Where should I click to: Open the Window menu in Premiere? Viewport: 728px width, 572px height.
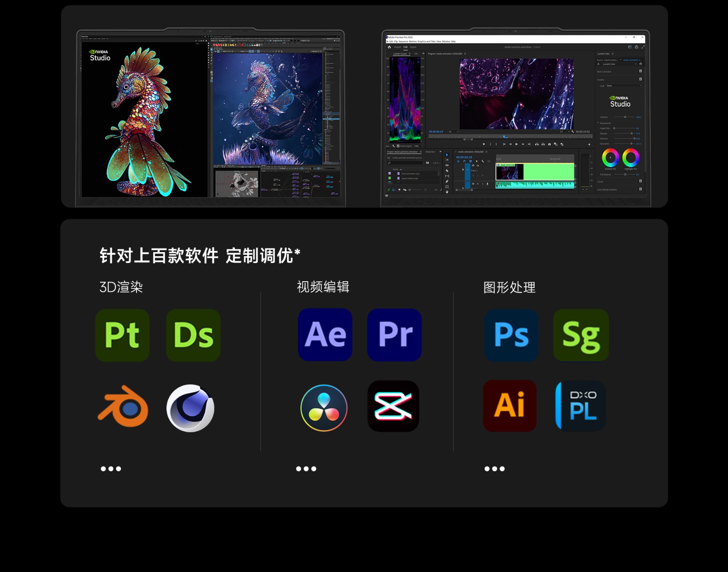(x=446, y=41)
